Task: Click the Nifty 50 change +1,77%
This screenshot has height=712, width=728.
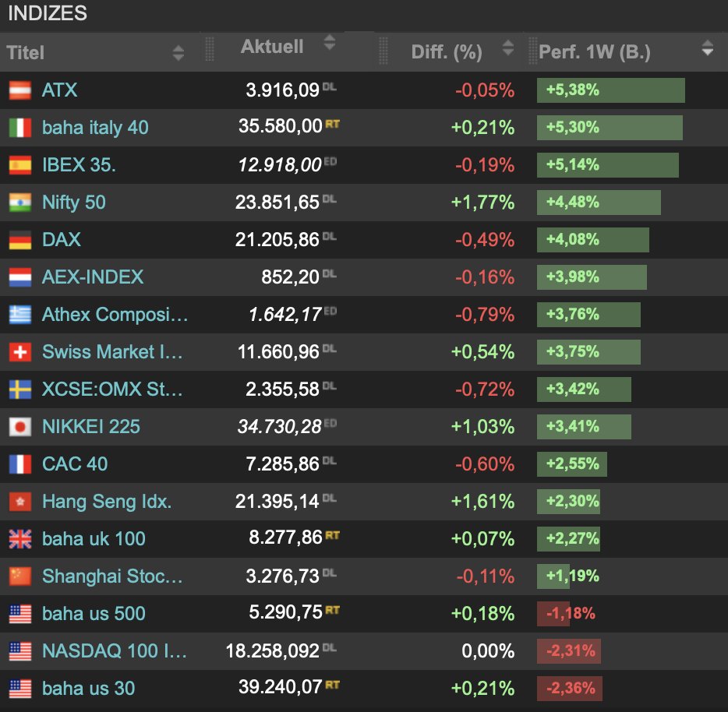Action: point(482,203)
